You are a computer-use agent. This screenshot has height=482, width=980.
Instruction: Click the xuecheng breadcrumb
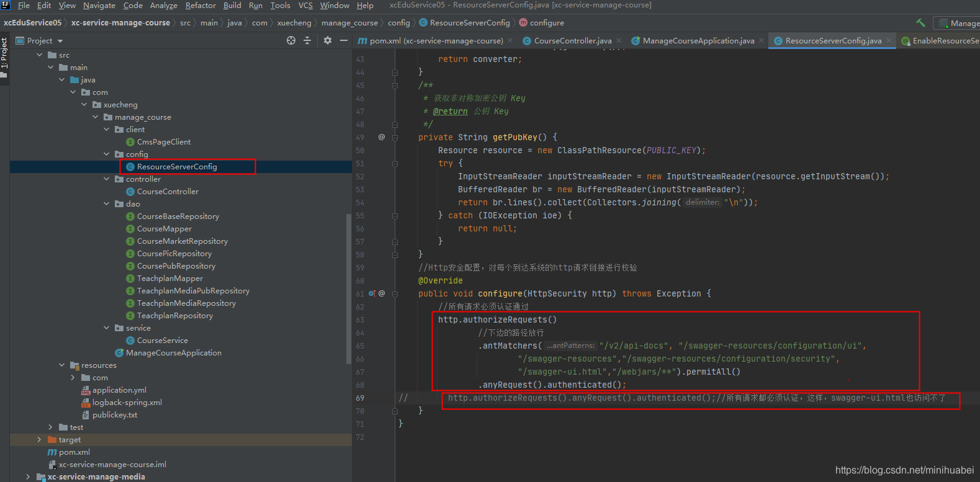pos(294,23)
